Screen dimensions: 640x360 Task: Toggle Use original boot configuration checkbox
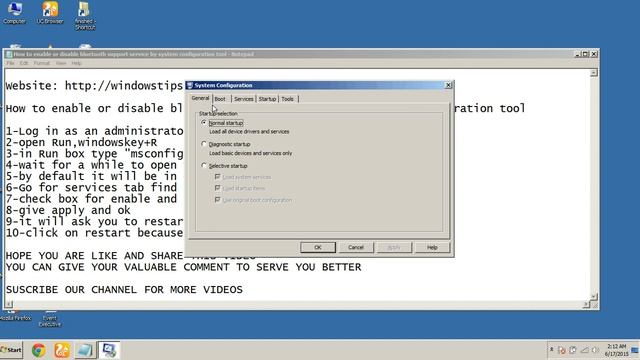pos(218,200)
